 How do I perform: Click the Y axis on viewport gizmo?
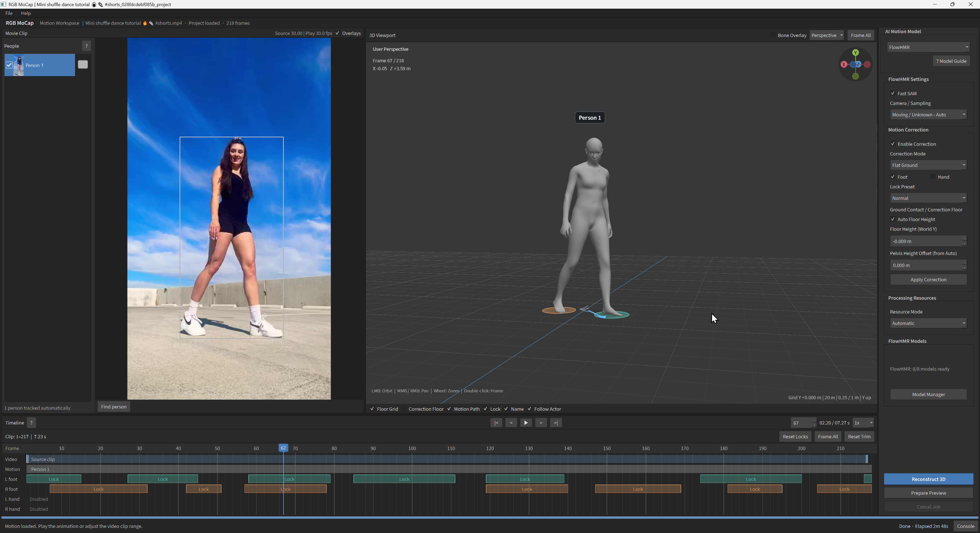coord(855,53)
